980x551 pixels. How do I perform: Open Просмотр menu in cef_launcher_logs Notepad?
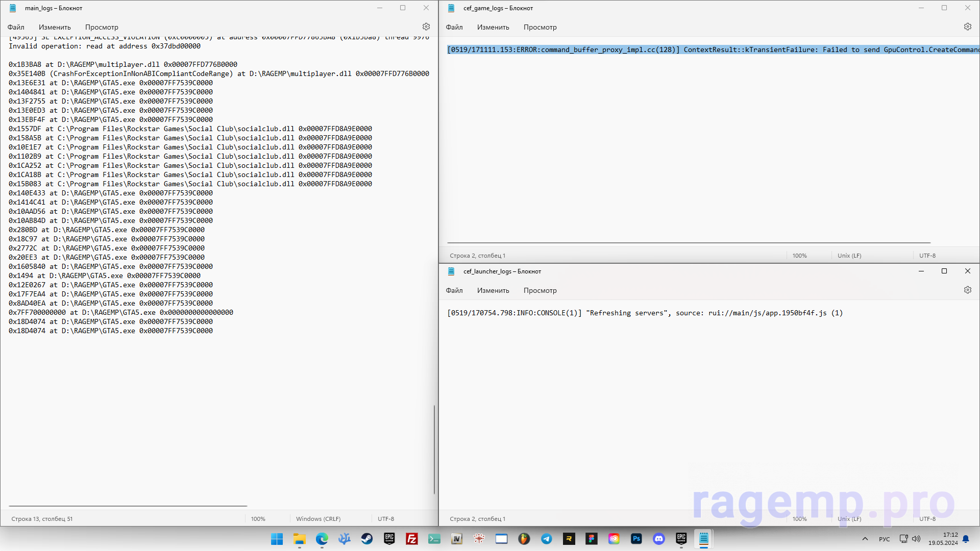pyautogui.click(x=540, y=290)
